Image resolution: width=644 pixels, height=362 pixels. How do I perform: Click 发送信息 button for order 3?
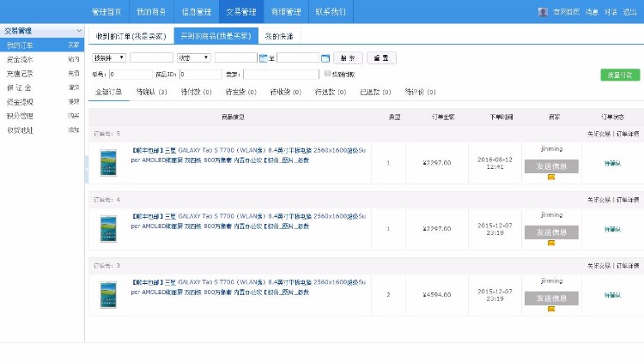[x=551, y=299]
